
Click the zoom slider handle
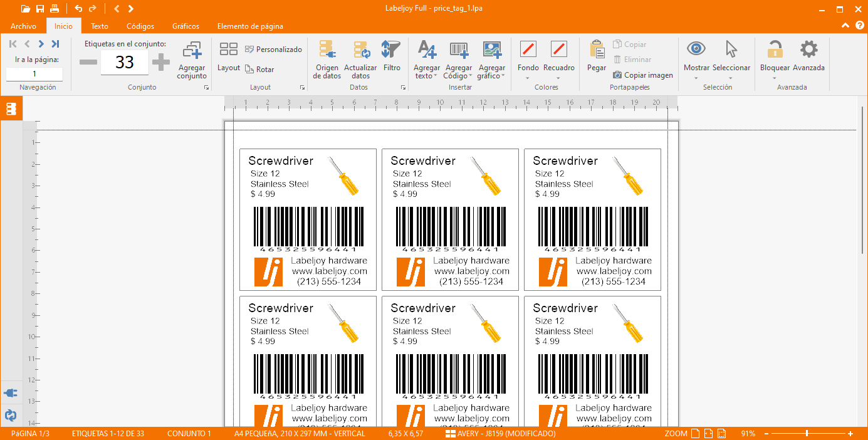(x=807, y=434)
